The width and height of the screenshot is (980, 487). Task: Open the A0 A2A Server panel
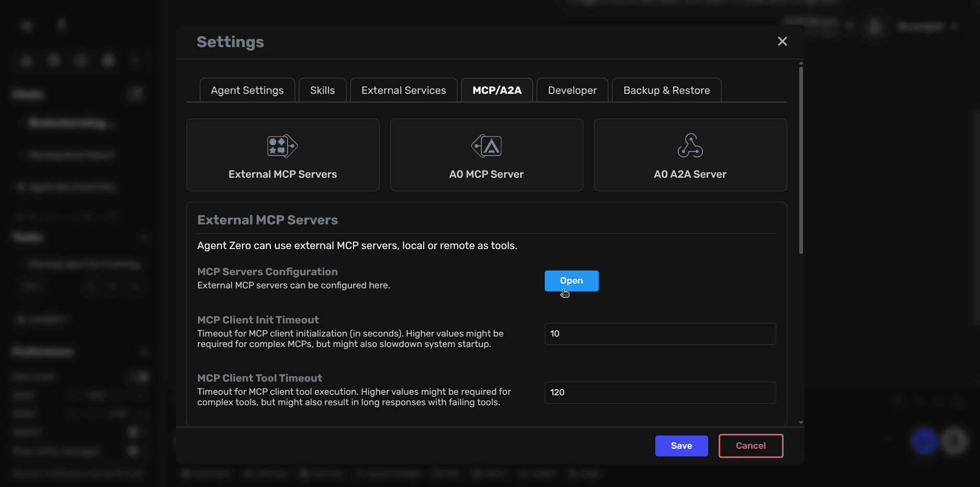tap(690, 155)
